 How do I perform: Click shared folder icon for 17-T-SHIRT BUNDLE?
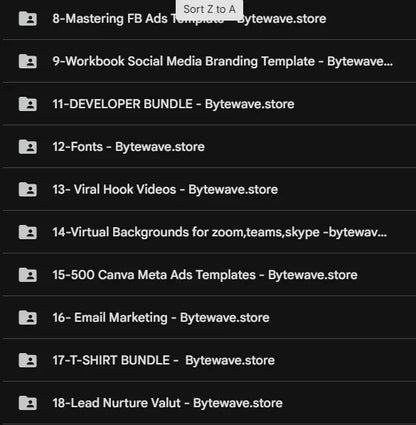coord(28,360)
